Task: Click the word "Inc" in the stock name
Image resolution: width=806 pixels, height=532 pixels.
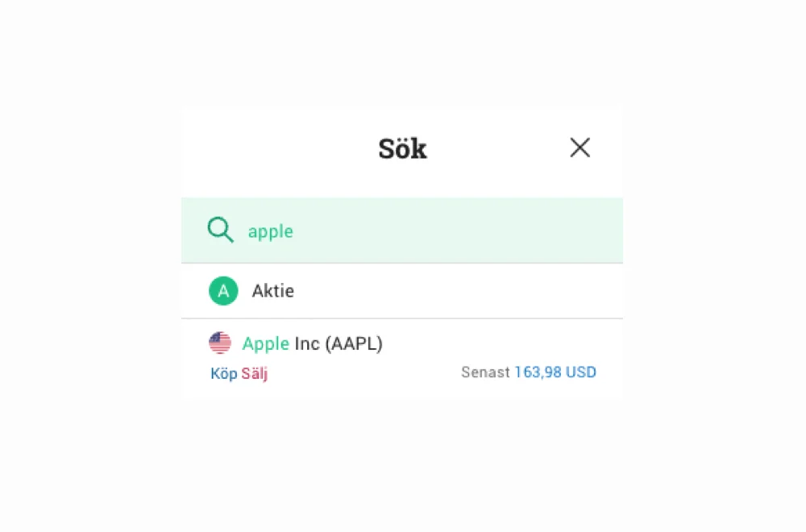Action: coord(307,343)
